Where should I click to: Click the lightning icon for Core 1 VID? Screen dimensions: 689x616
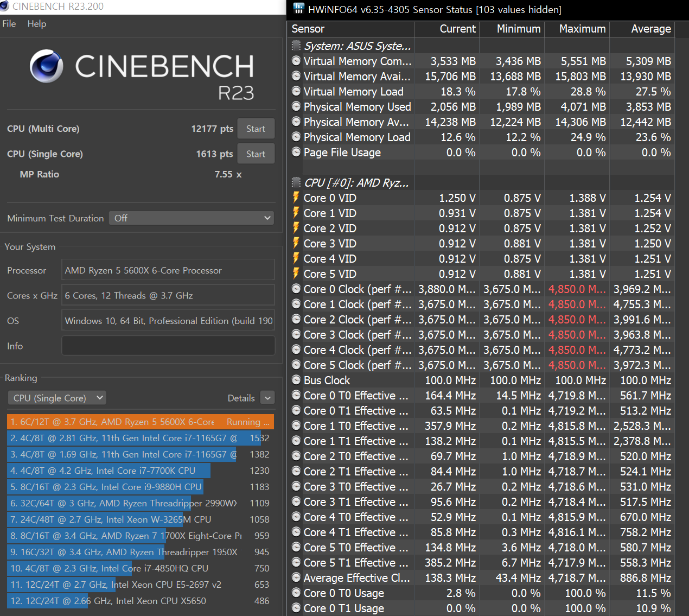(x=296, y=213)
